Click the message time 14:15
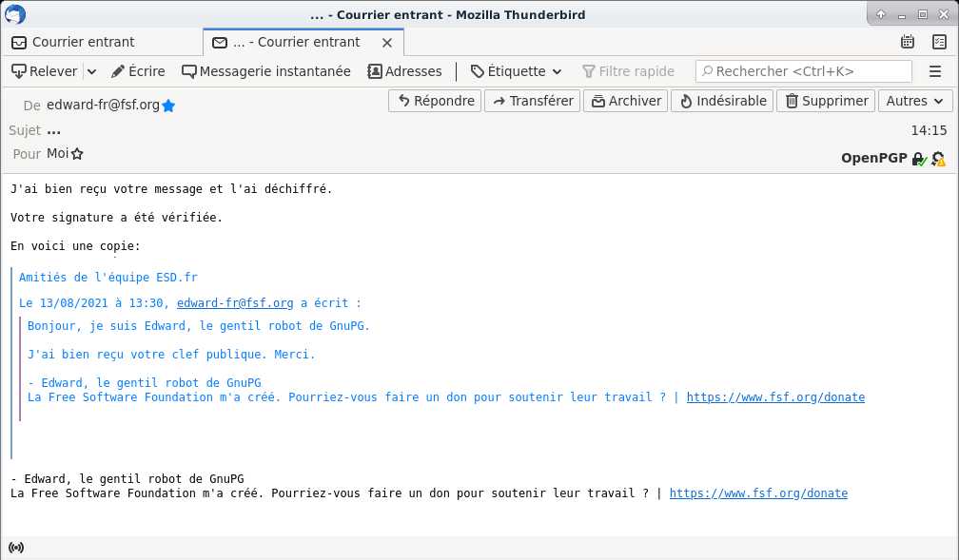959x560 pixels. click(x=929, y=130)
